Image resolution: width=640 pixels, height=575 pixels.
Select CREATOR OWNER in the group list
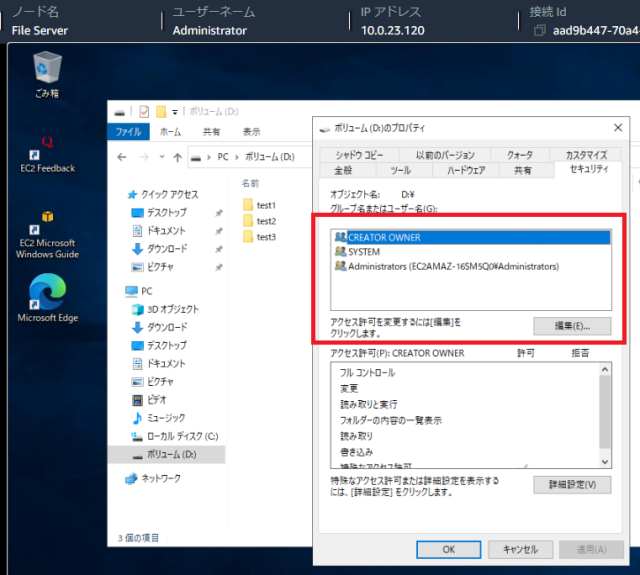click(x=471, y=238)
